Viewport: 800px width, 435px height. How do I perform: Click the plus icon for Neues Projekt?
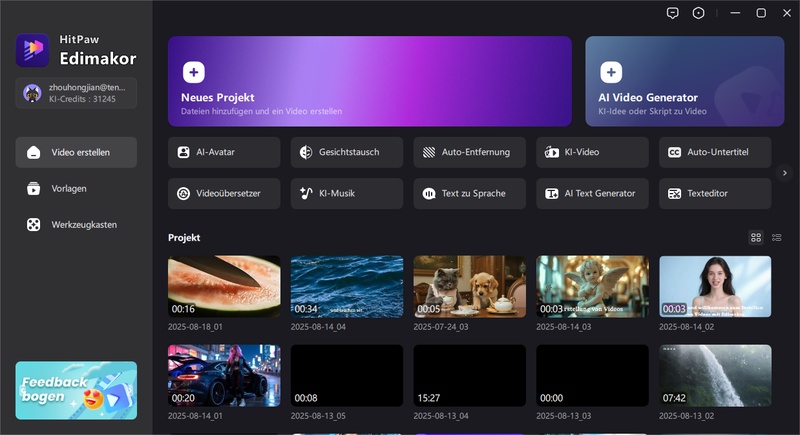coord(194,72)
